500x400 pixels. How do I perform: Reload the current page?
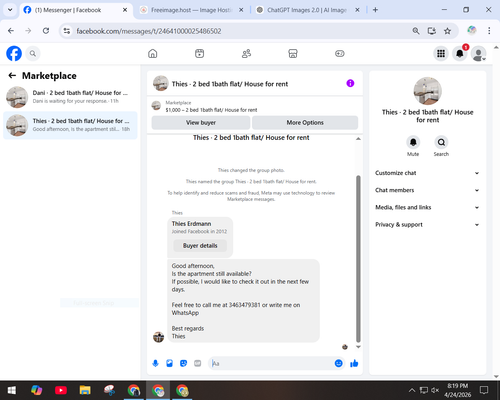pyautogui.click(x=46, y=31)
